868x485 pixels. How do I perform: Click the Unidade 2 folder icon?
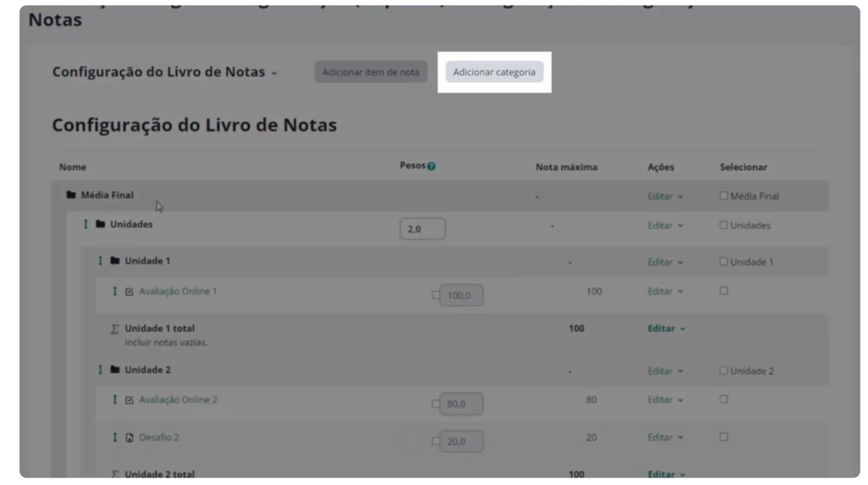[114, 370]
